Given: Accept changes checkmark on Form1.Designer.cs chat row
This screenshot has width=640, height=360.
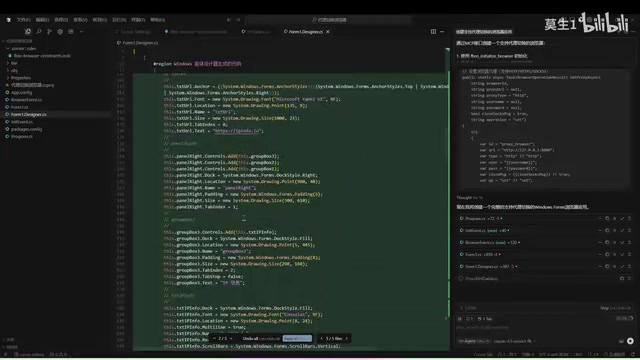Looking at the screenshot, I should 622,267.
